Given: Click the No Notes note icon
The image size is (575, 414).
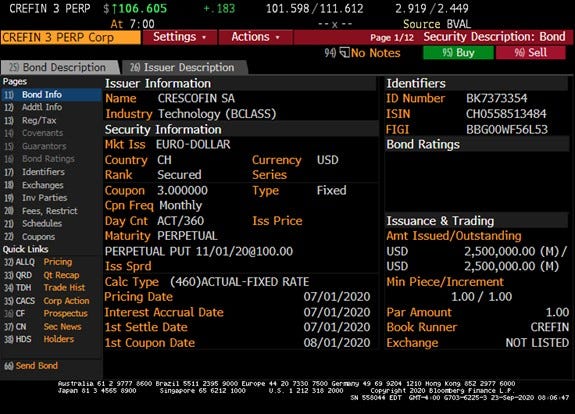Looking at the screenshot, I should (x=344, y=53).
